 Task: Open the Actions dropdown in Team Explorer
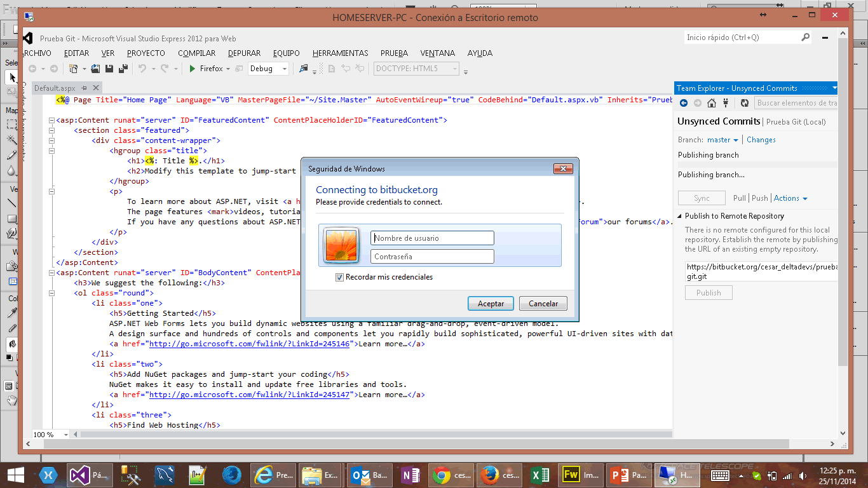pyautogui.click(x=790, y=198)
